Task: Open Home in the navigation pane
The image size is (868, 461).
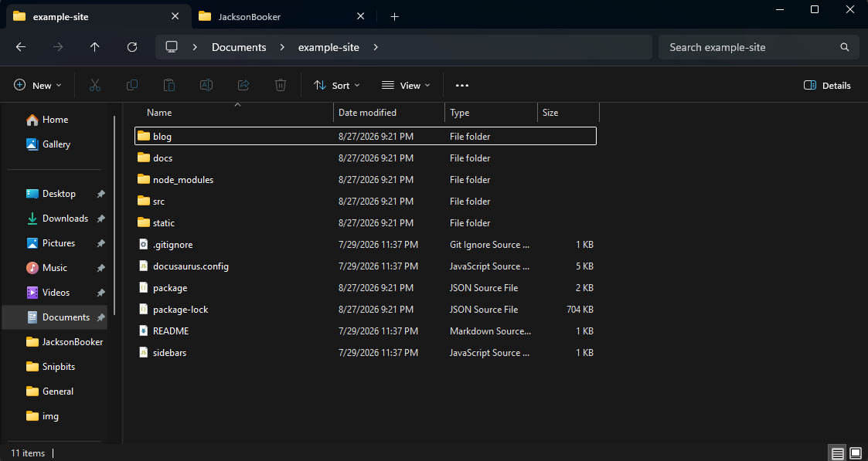Action: click(48, 120)
